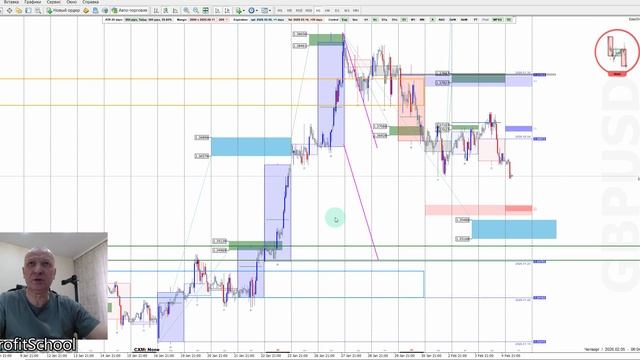
Task: Expand the templates dropdown arrow
Action: coord(270,10)
